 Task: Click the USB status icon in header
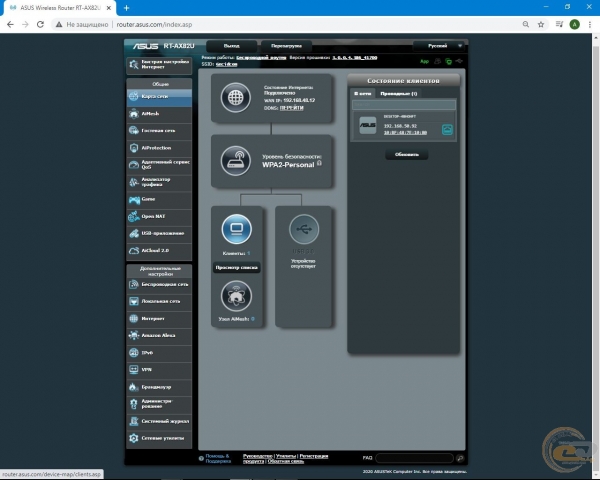coord(459,61)
